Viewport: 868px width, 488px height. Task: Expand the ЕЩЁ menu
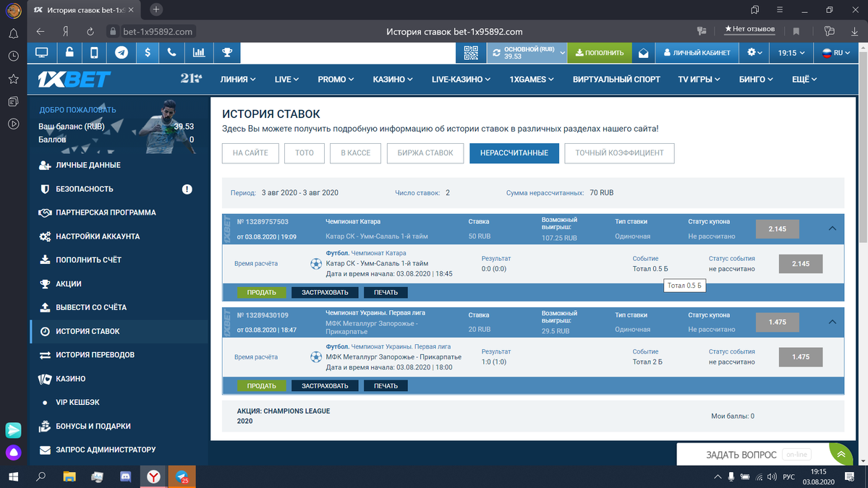[x=804, y=79]
